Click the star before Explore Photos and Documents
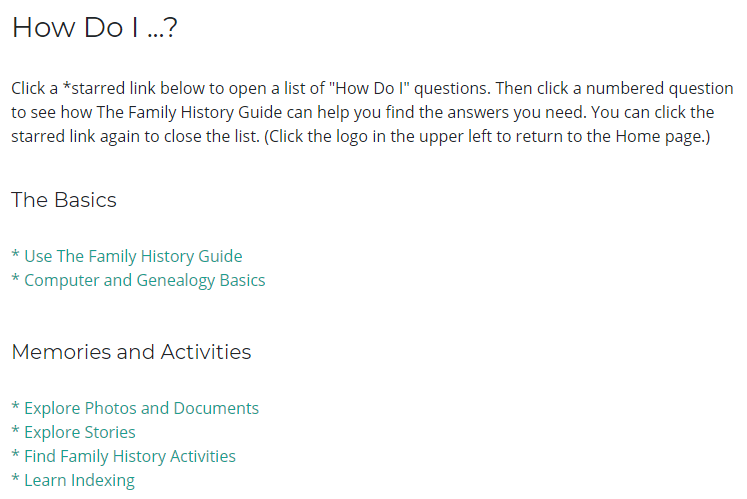 click(x=16, y=408)
